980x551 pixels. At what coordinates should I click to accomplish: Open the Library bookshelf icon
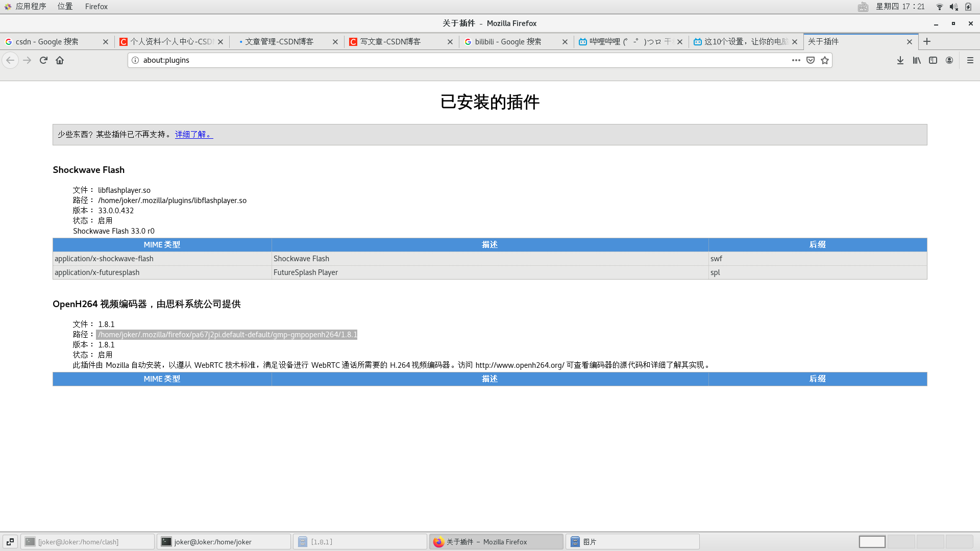[917, 60]
